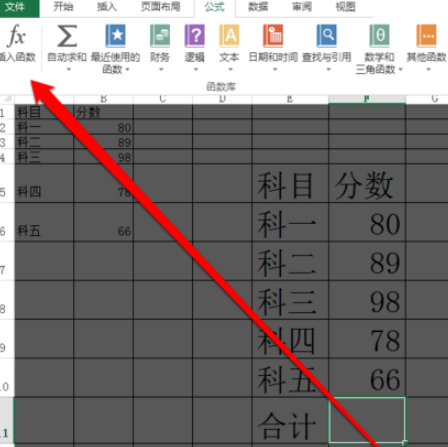Viewport: 448px width, 447px height.
Task: Switch to the 页面布局 tab
Action: 160,7
